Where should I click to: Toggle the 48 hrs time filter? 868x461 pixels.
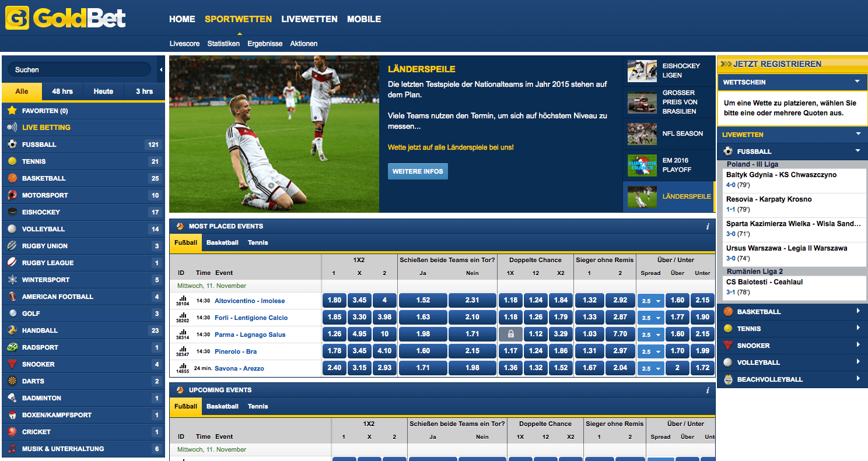62,91
